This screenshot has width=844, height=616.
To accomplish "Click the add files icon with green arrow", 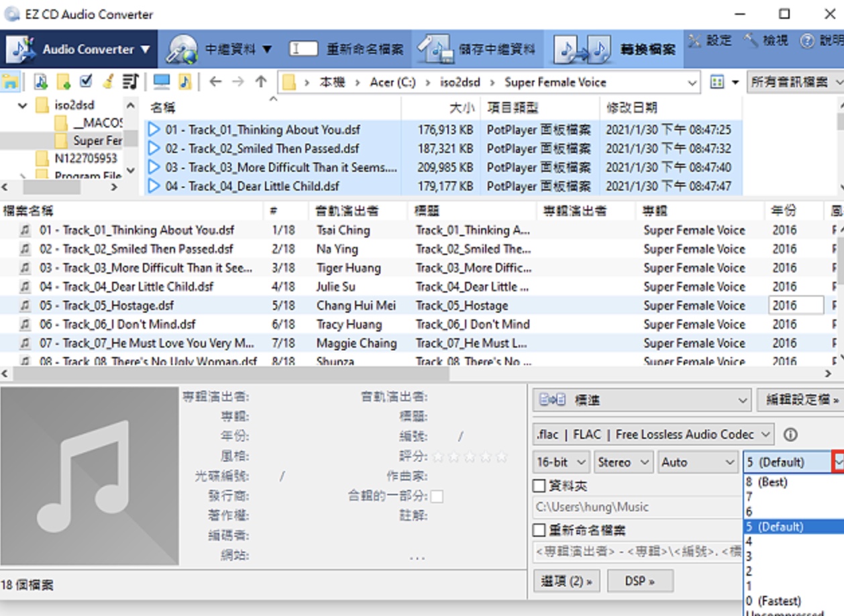I will pos(41,82).
